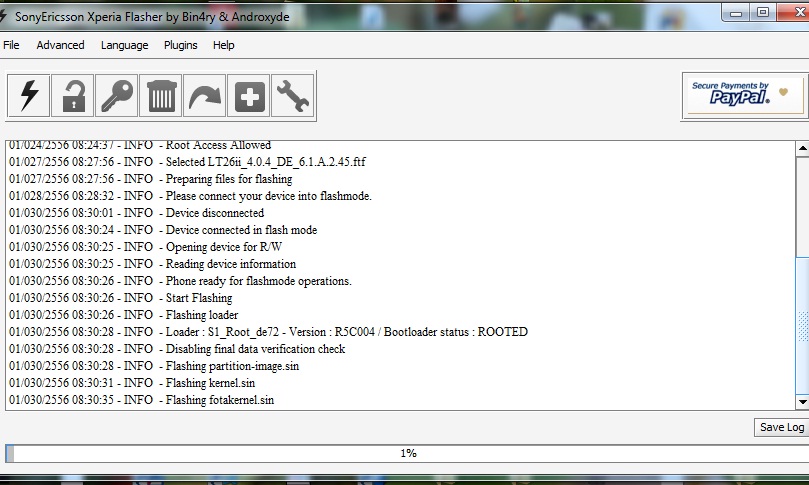Click the flashing progress bar showing 1%
Screen dimensions: 809x485
tap(407, 454)
